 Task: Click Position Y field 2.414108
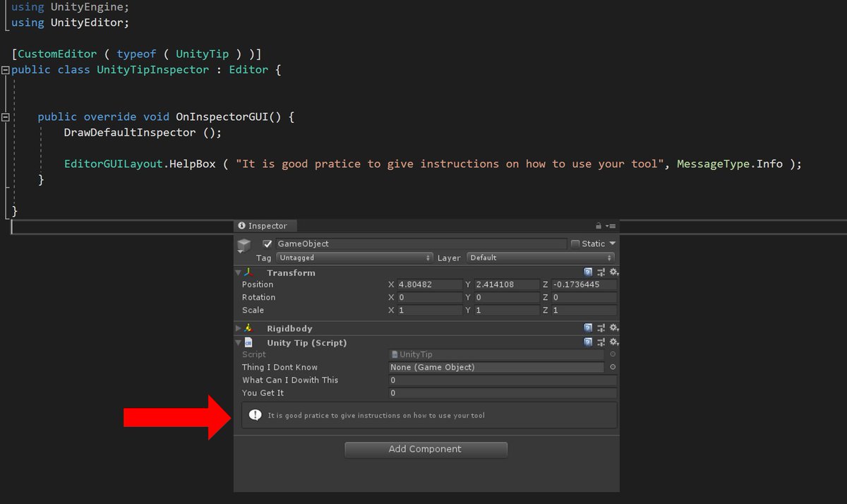click(x=506, y=284)
